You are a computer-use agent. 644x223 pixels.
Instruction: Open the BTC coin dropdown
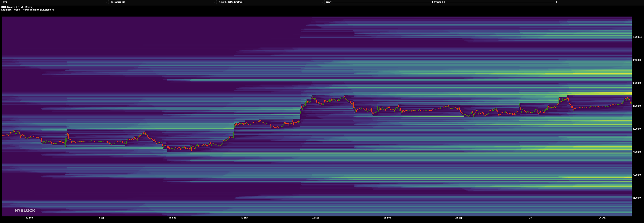[55, 2]
